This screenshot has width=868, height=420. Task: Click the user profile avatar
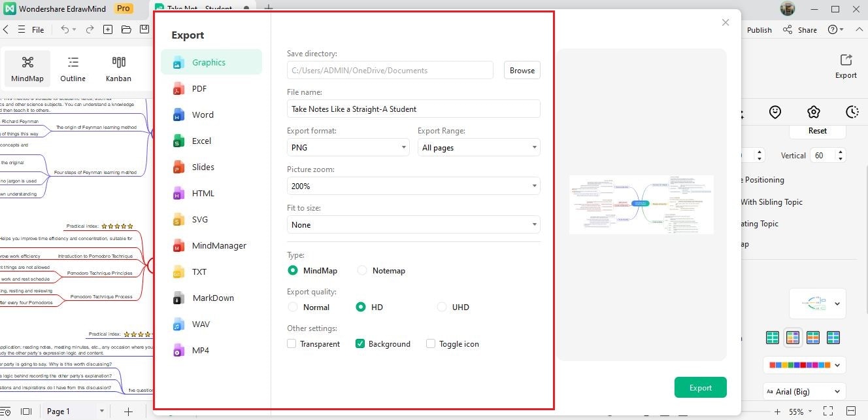pyautogui.click(x=789, y=9)
